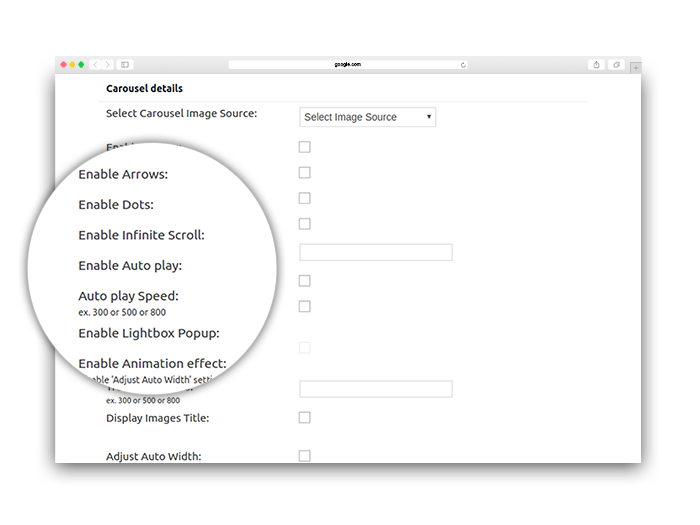Go back with the browser back arrow

click(x=95, y=65)
